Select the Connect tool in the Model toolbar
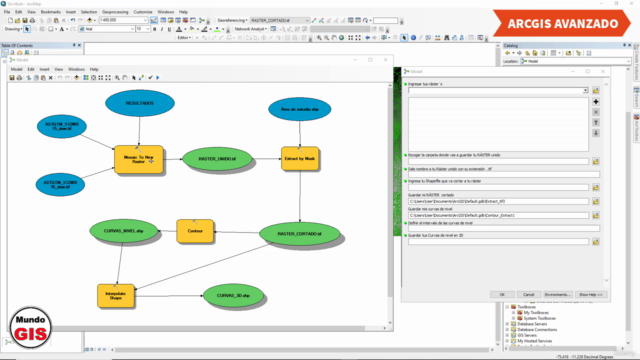 pos(141,78)
